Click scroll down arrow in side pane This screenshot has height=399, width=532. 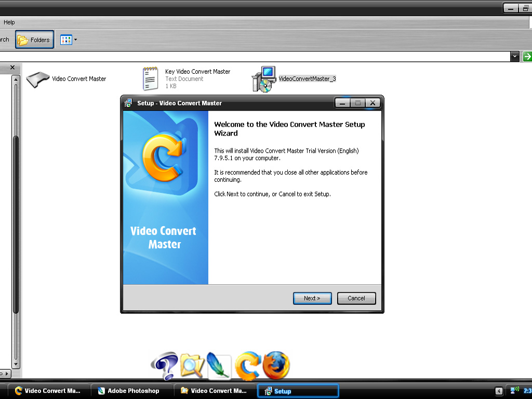15,364
